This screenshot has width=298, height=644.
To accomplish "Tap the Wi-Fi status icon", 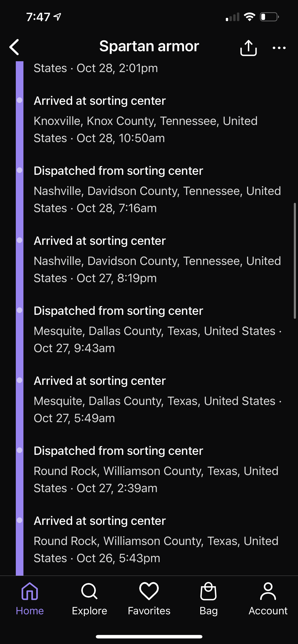I will 249,17.
